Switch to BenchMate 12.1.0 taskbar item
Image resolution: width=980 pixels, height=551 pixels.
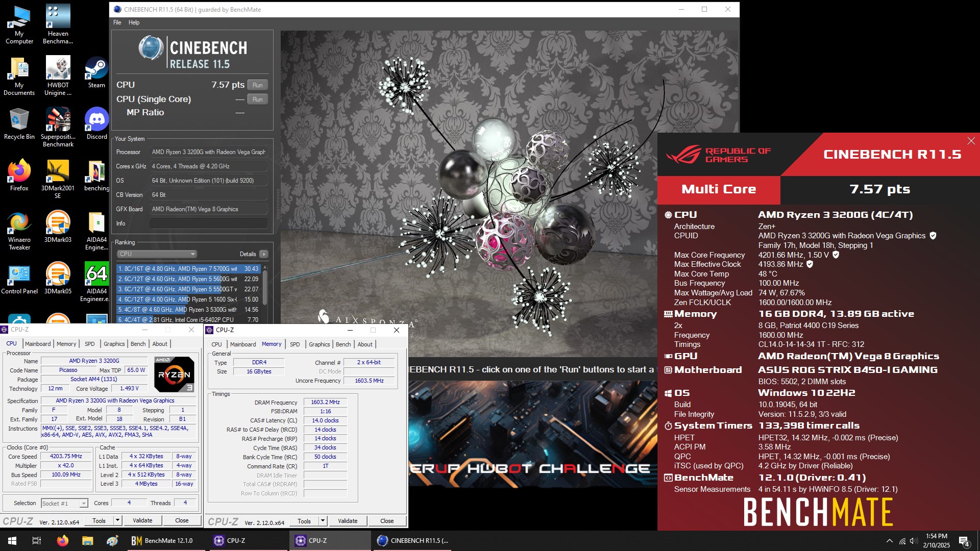click(x=166, y=541)
